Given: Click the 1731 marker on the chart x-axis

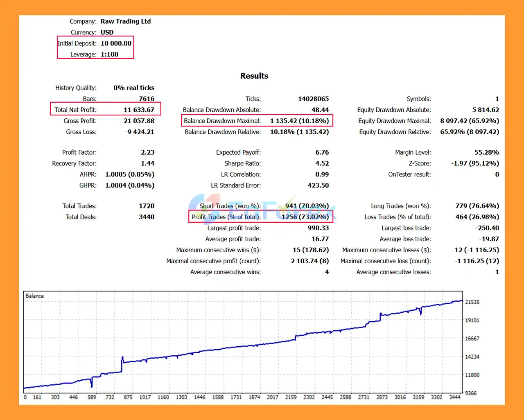Looking at the screenshot, I should [x=236, y=397].
